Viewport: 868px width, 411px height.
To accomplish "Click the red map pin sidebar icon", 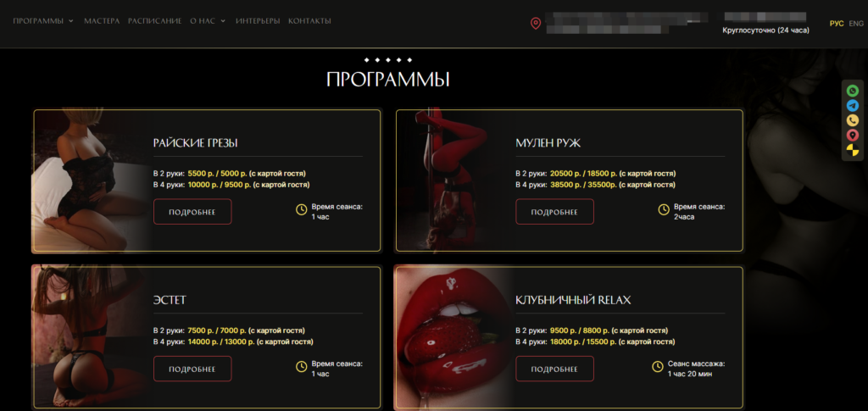I will coord(853,135).
